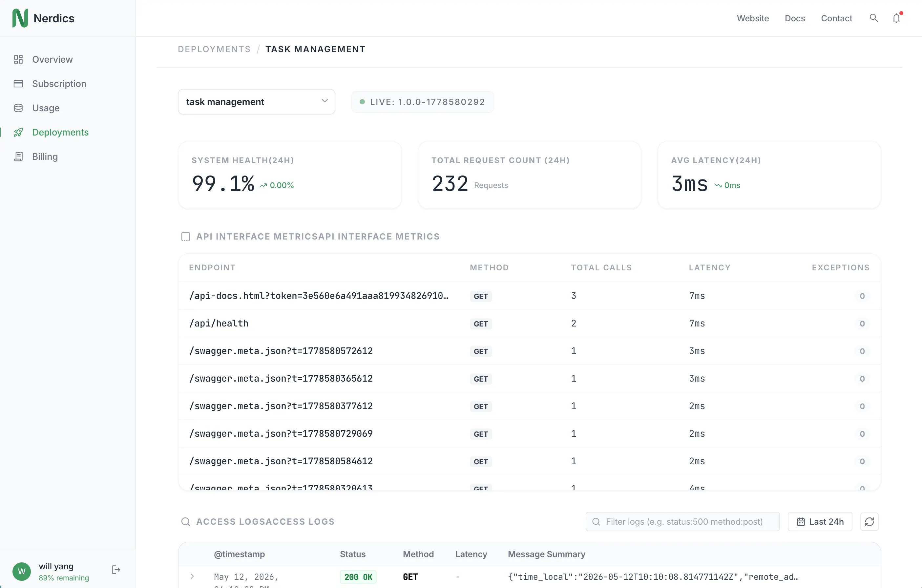Viewport: 922px width, 588px height.
Task: Click the EXCEPTIONS column header
Action: [x=841, y=268]
